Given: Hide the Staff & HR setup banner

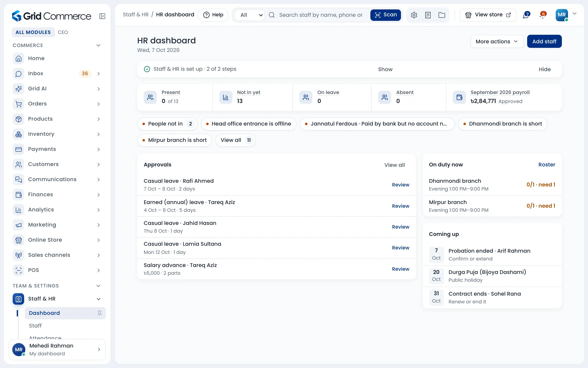Looking at the screenshot, I should 545,69.
